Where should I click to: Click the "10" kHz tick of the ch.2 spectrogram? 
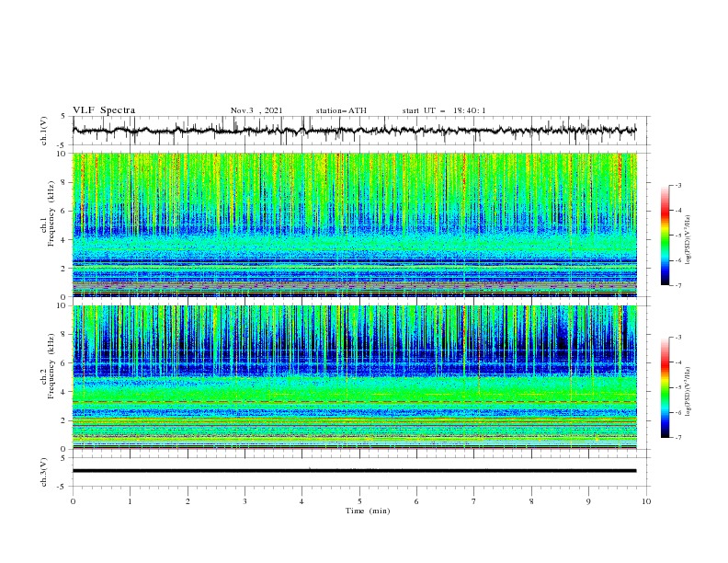pos(62,305)
